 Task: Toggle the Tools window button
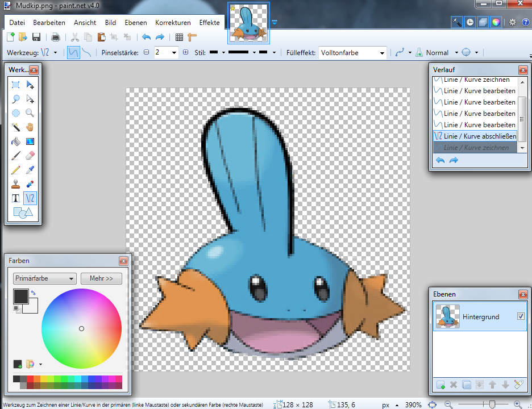tap(456, 22)
